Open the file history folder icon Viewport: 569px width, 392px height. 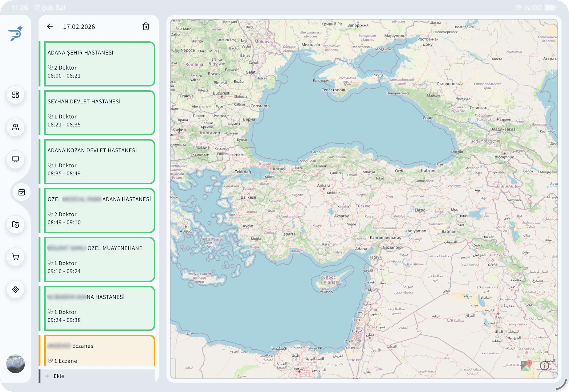pyautogui.click(x=16, y=224)
